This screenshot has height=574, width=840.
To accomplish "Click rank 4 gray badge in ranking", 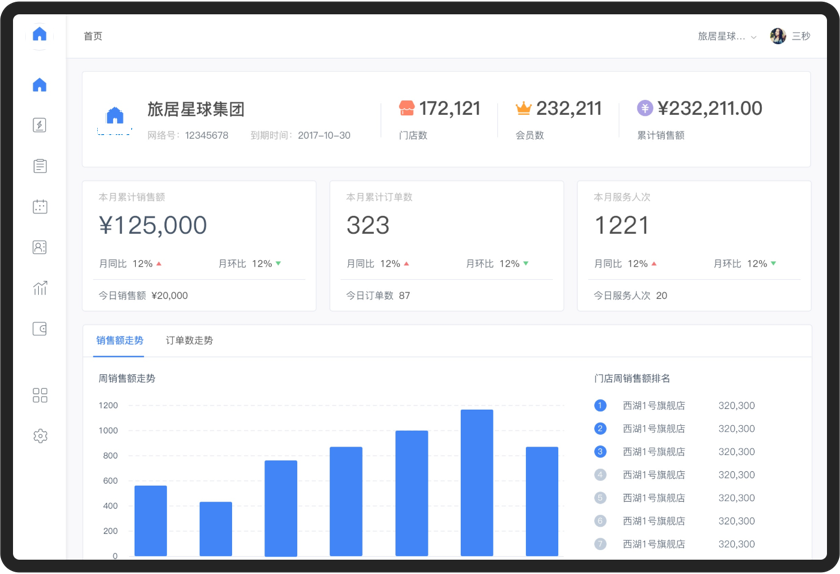I will point(601,475).
